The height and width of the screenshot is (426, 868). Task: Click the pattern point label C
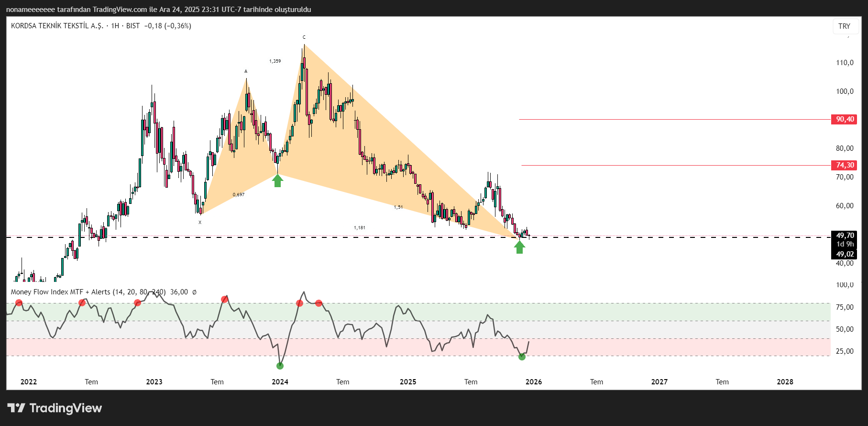click(x=304, y=37)
